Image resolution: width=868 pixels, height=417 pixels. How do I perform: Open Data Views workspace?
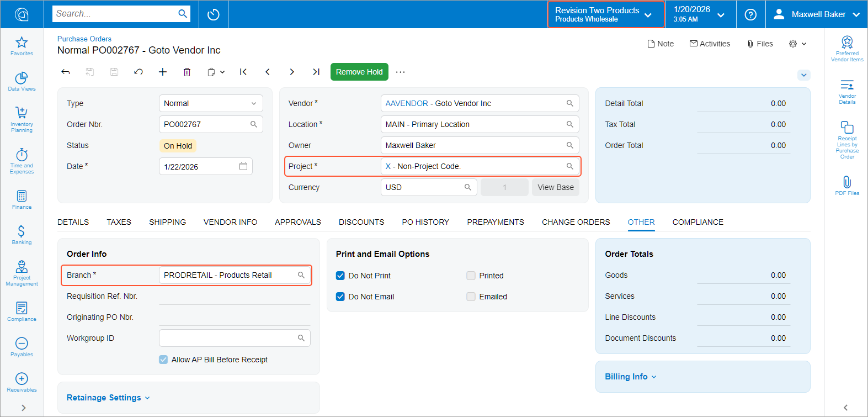point(22,82)
